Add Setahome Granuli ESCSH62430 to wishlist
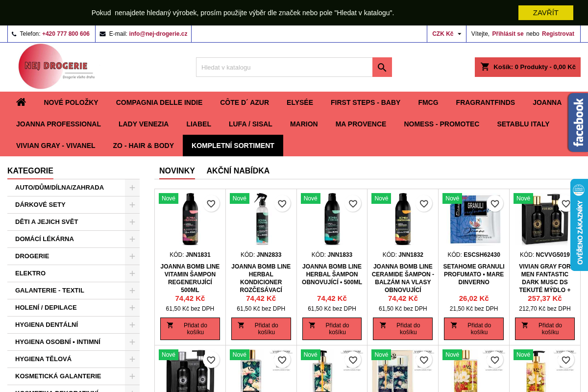Image resolution: width=588 pixels, height=392 pixels. point(495,204)
